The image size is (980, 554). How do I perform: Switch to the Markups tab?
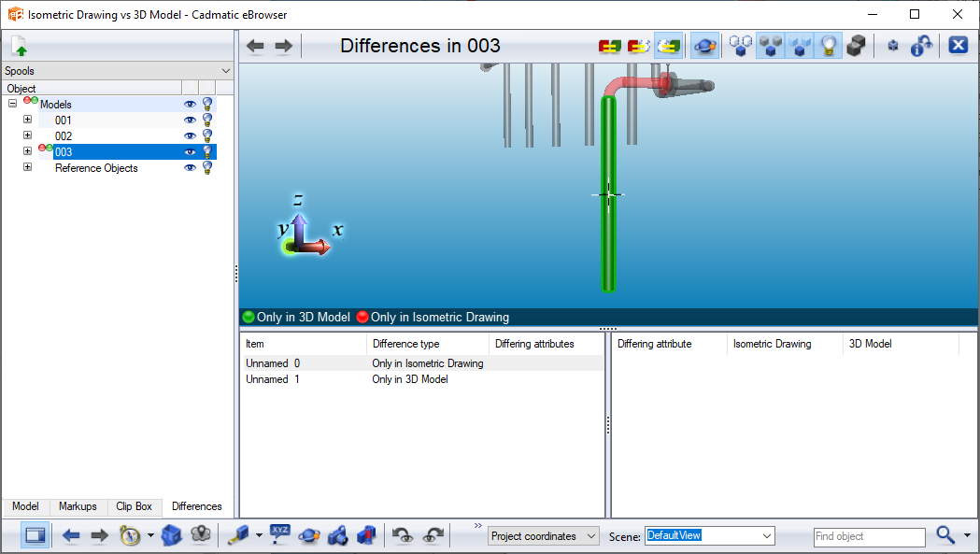pos(78,506)
